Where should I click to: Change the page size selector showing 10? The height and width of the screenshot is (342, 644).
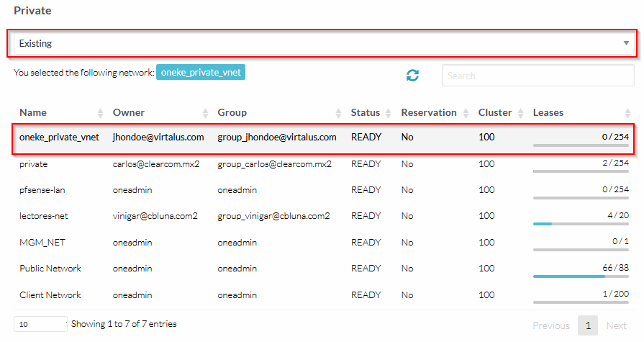point(40,324)
